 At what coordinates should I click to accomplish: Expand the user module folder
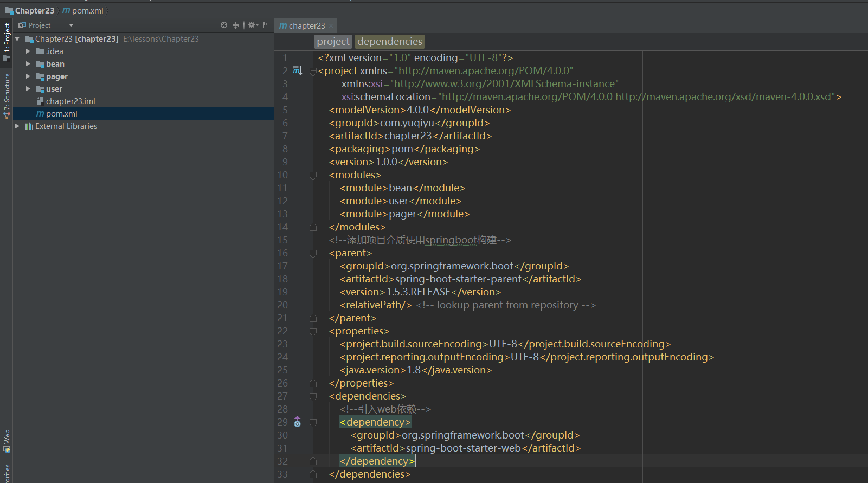pos(28,89)
